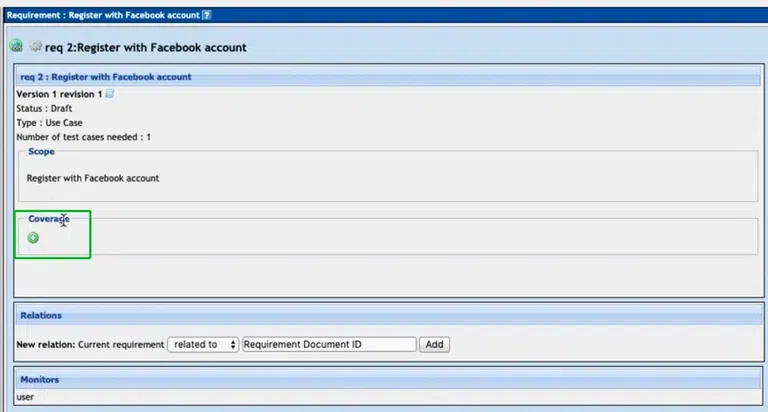Click the 'user' entry under Monitors
768x412 pixels.
coord(25,397)
